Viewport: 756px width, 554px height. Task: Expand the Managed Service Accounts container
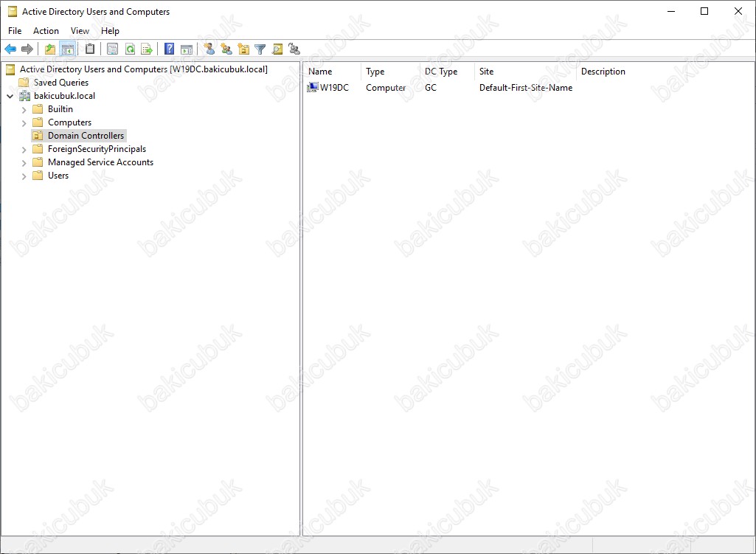(x=24, y=163)
